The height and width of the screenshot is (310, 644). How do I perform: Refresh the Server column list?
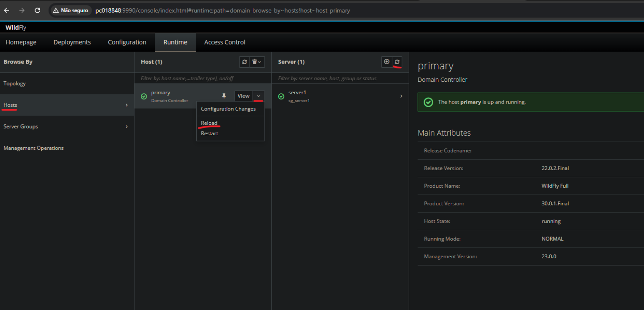(x=397, y=62)
